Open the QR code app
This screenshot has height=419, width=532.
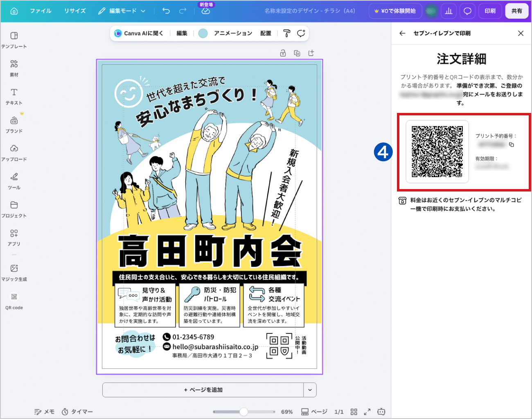click(x=14, y=301)
